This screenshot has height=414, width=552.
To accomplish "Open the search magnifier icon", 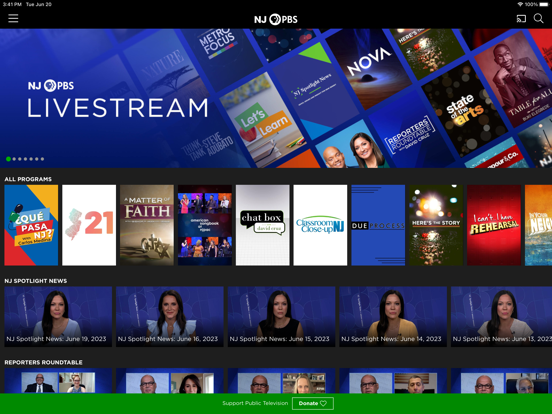I will [538, 18].
